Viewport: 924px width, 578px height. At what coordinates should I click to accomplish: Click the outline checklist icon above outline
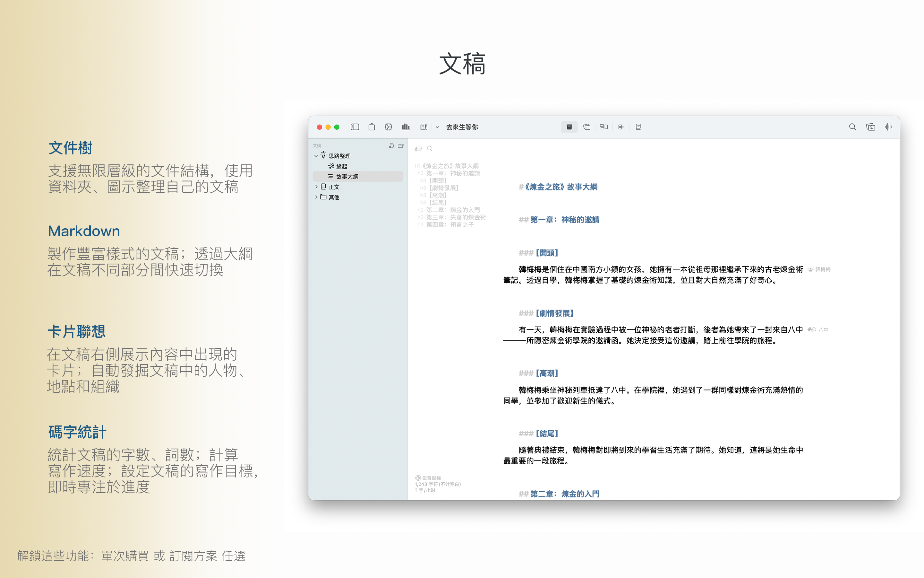coord(418,148)
